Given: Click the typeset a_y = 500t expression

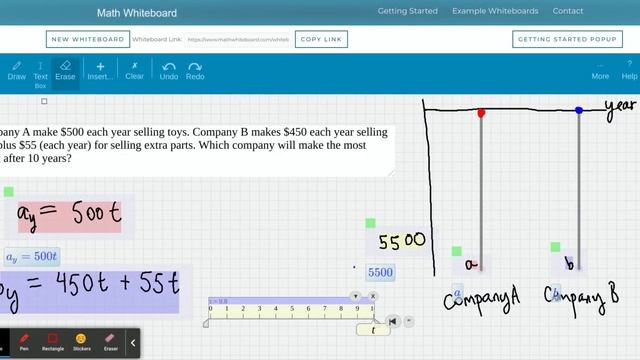Looking at the screenshot, I should pyautogui.click(x=32, y=257).
